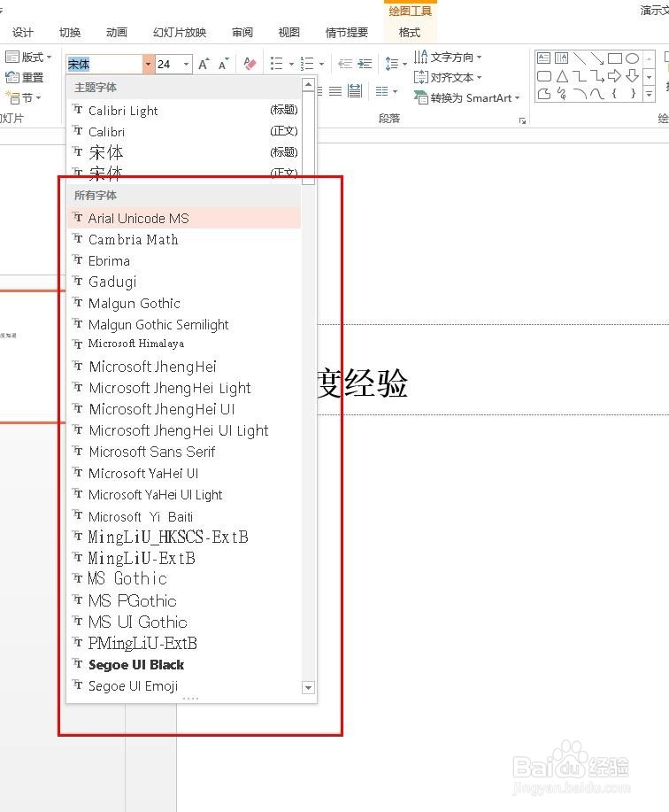
Task: Select the vertical text box shape
Action: (x=561, y=58)
